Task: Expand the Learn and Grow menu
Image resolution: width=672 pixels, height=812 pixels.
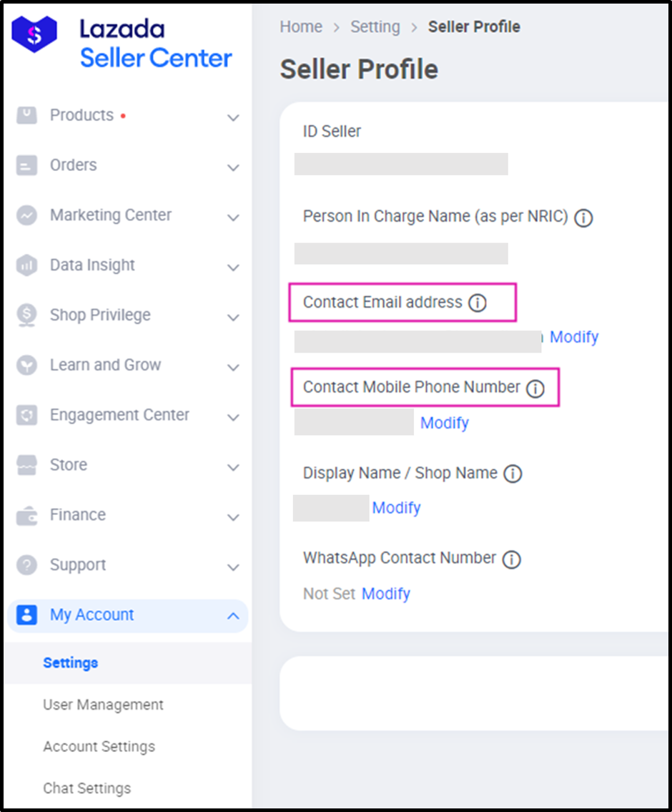Action: [233, 365]
